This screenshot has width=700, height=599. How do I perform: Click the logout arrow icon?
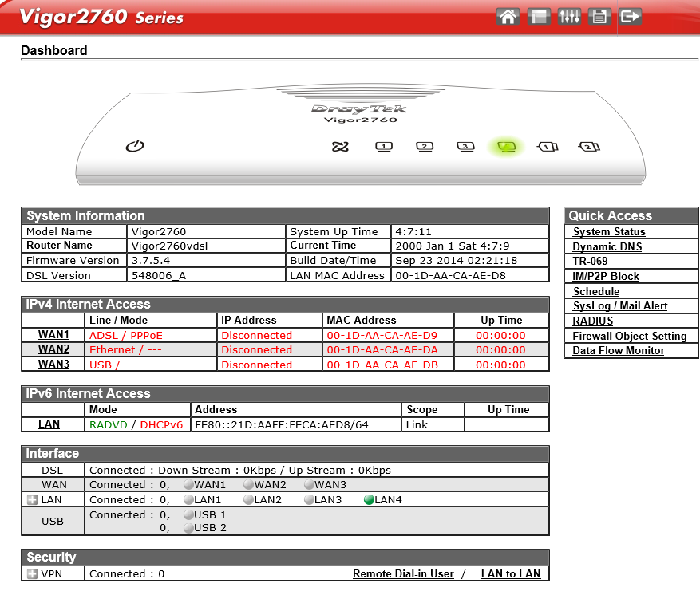(631, 16)
